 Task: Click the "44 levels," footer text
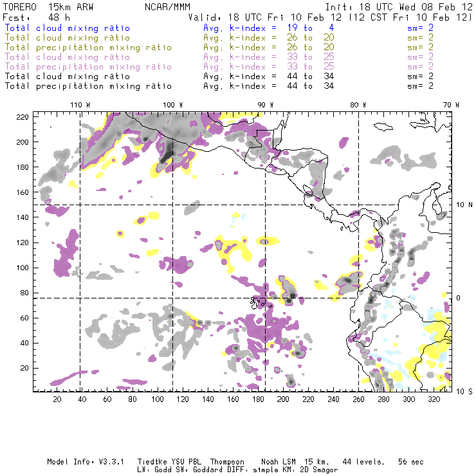click(x=363, y=462)
